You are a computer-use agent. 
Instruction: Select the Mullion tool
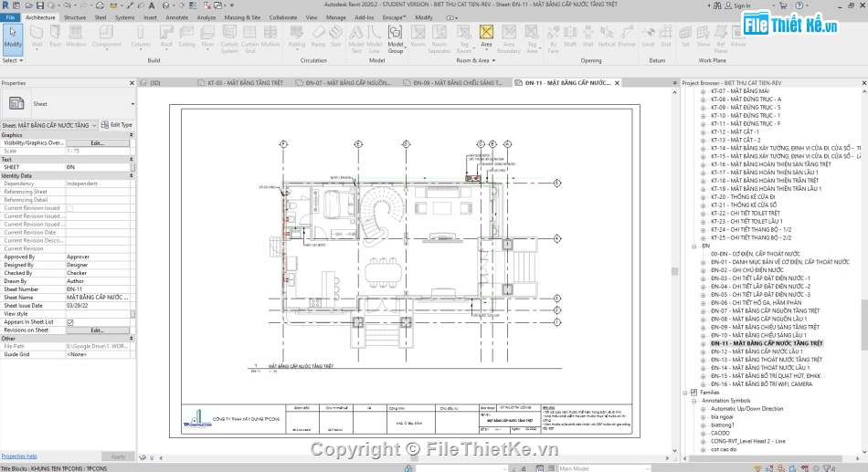pos(270,37)
